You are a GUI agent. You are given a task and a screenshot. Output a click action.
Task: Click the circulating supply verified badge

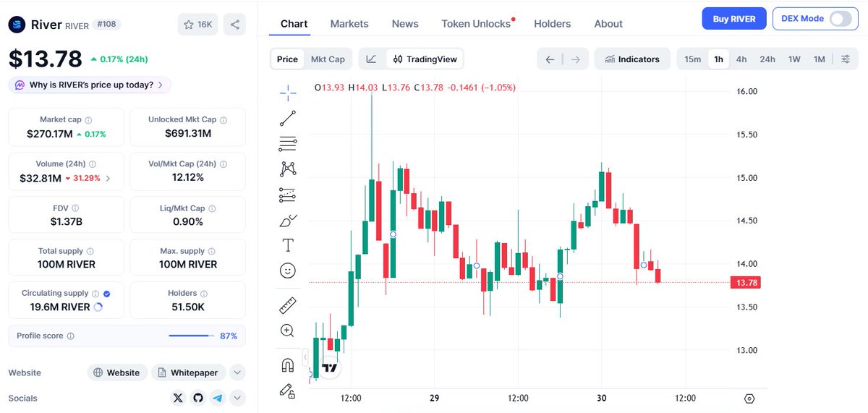click(106, 294)
